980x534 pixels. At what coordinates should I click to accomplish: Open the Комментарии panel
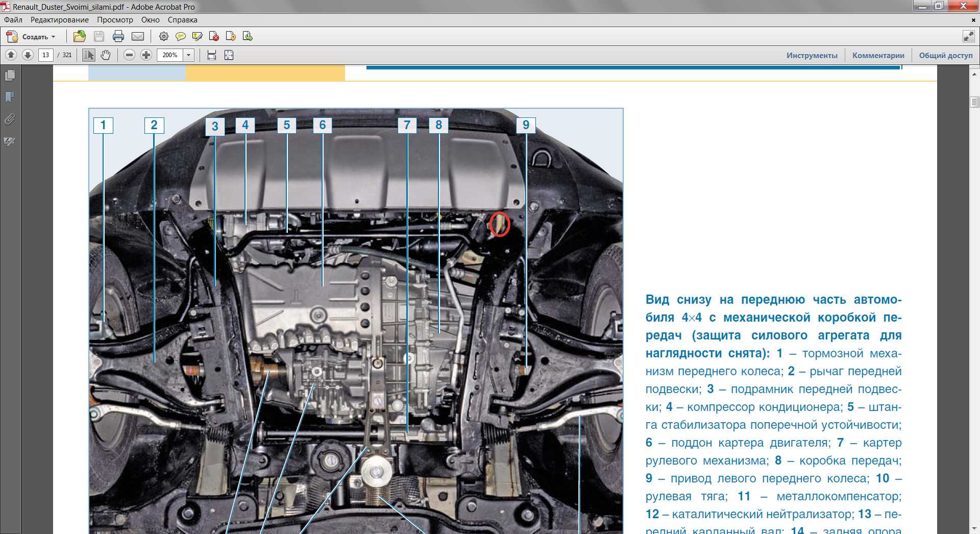(x=878, y=55)
